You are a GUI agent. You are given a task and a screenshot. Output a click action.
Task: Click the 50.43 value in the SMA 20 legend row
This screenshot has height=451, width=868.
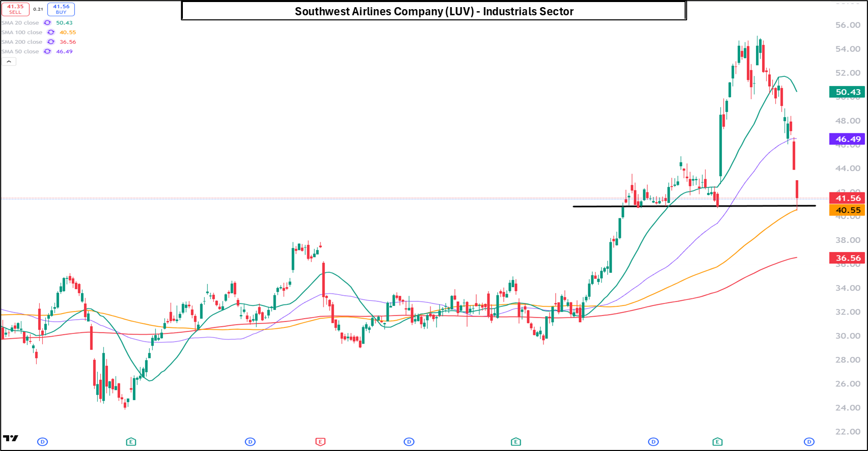click(64, 23)
